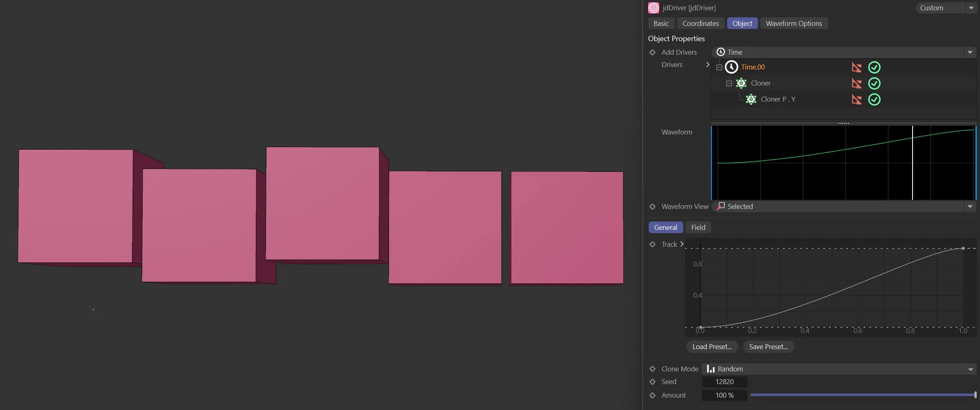Click the Load Preset... button
The width and height of the screenshot is (980, 410).
click(x=712, y=347)
